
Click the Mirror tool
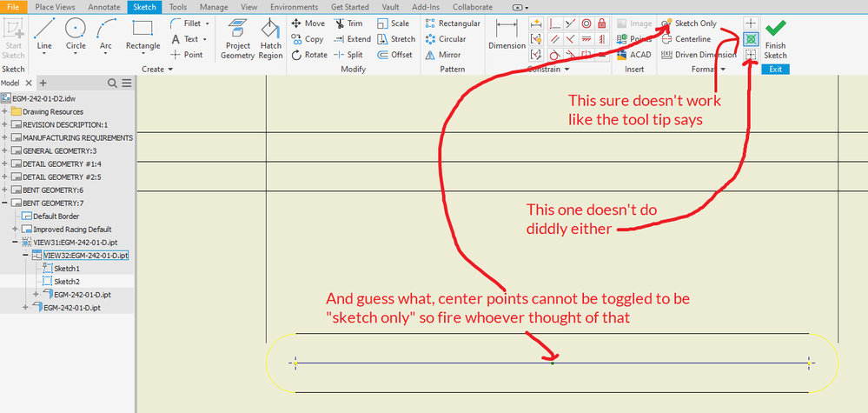441,54
